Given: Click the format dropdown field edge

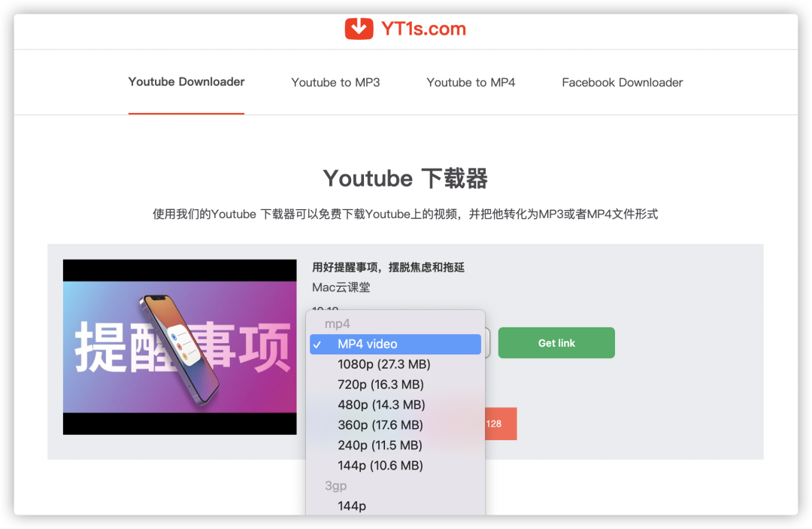Looking at the screenshot, I should pos(487,342).
